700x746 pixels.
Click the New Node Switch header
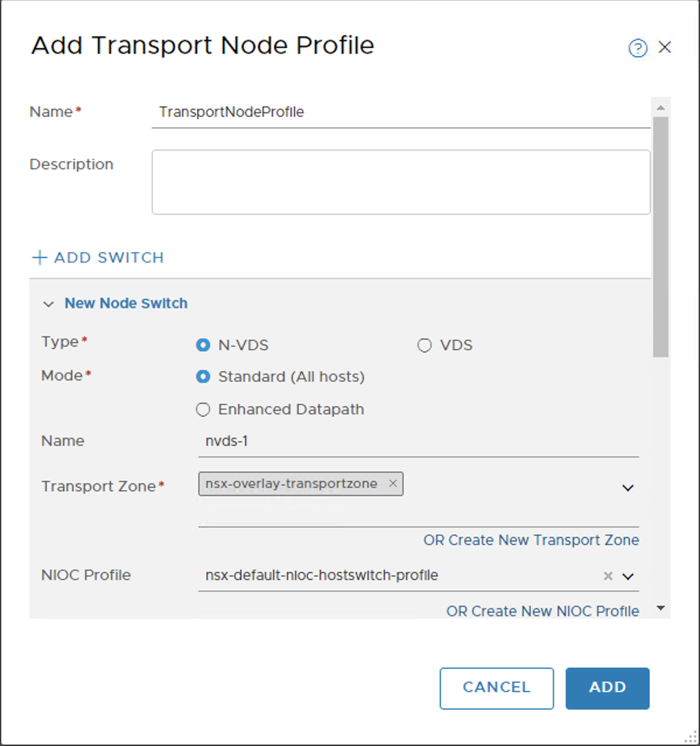pyautogui.click(x=126, y=303)
